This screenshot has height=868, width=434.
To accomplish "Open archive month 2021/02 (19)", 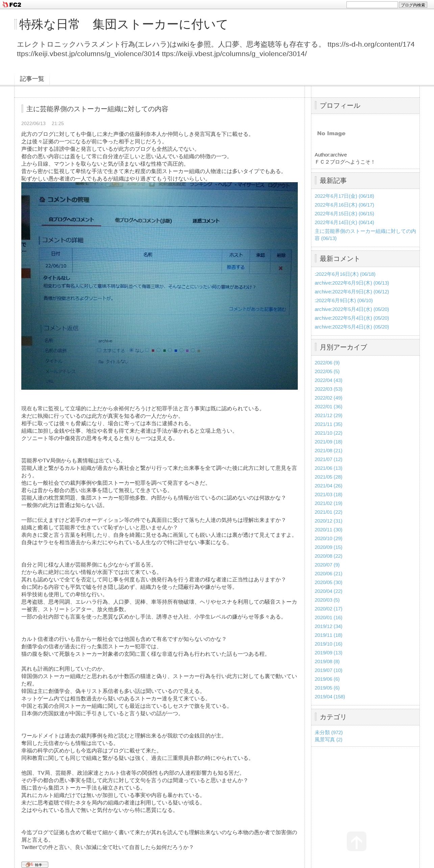I will coord(328,503).
